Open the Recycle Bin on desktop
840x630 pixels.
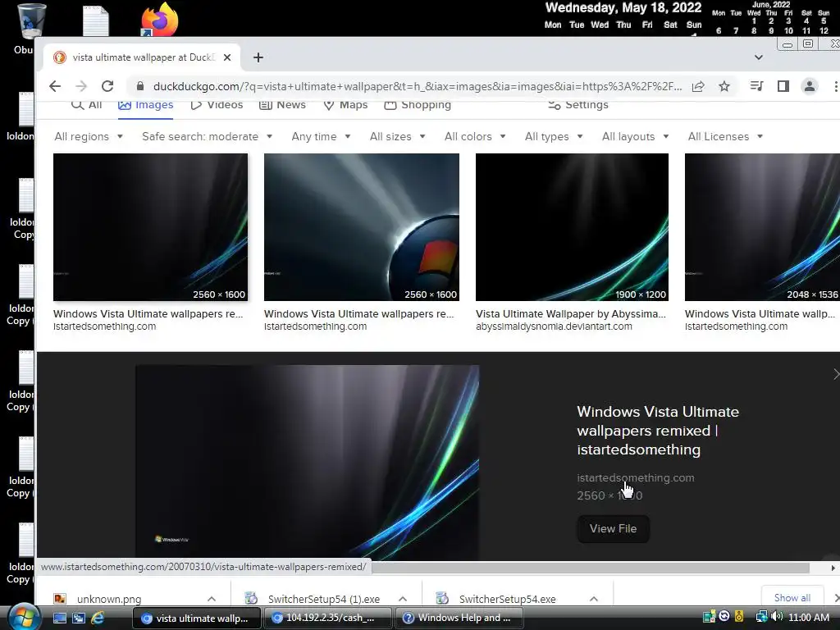click(x=30, y=21)
